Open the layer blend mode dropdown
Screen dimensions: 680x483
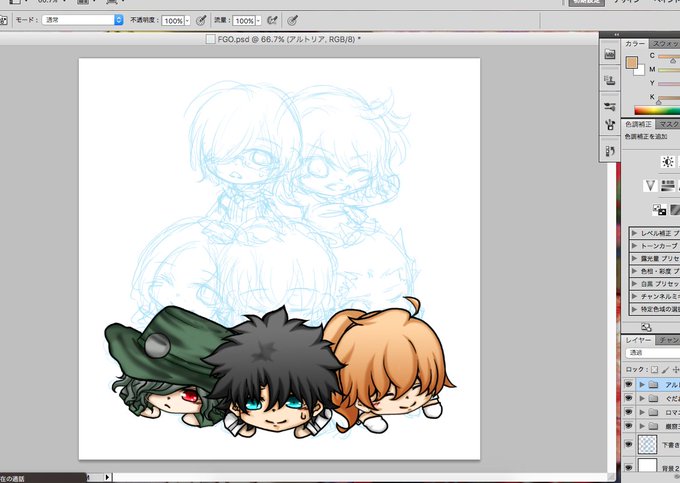[x=653, y=353]
